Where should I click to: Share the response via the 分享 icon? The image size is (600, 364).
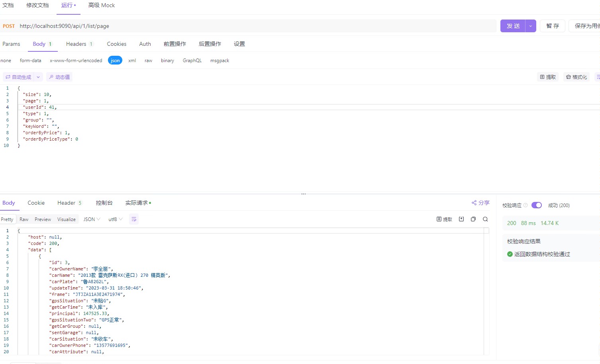tap(480, 202)
